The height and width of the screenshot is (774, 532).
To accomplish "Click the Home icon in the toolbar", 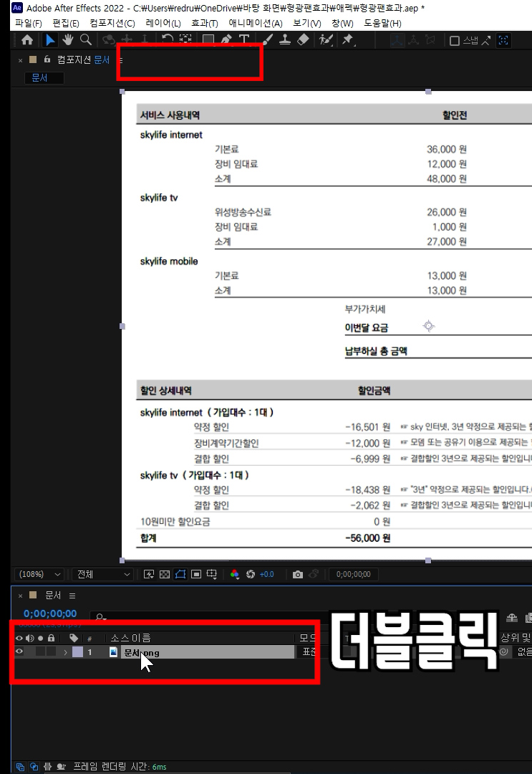I will coord(27,40).
